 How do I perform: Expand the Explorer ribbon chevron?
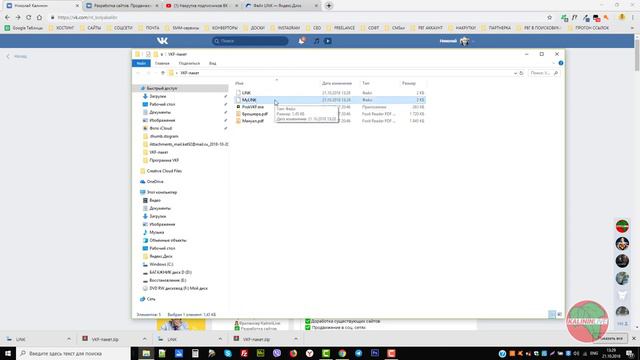coord(553,63)
